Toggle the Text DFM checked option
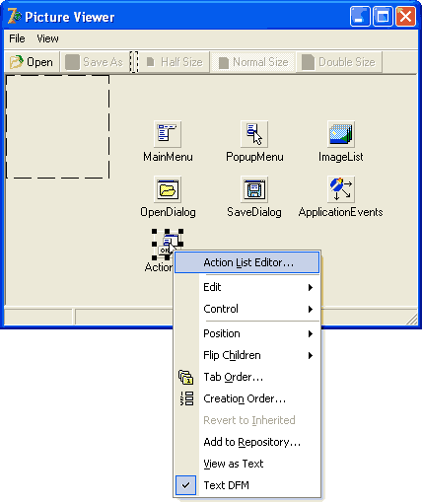 pyautogui.click(x=246, y=485)
